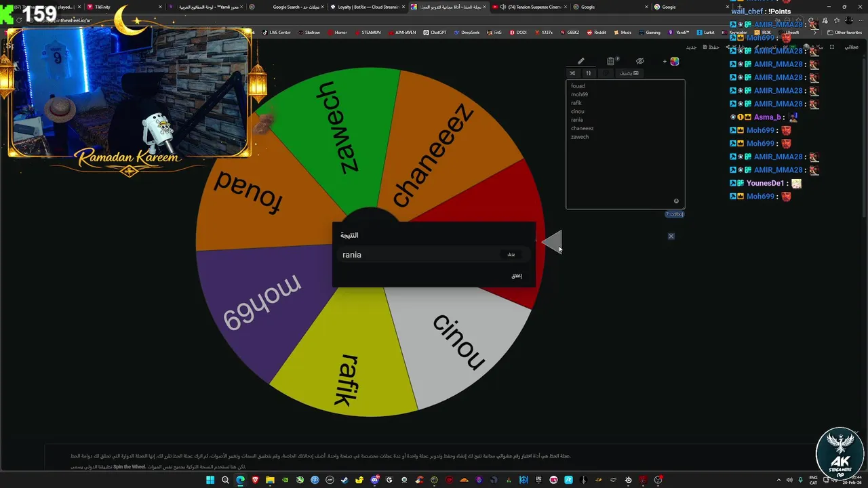
Task: Open Steam from the taskbar
Action: click(344, 480)
